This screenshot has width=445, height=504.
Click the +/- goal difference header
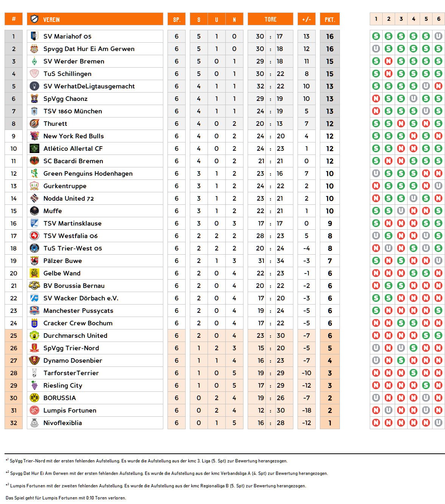(306, 19)
